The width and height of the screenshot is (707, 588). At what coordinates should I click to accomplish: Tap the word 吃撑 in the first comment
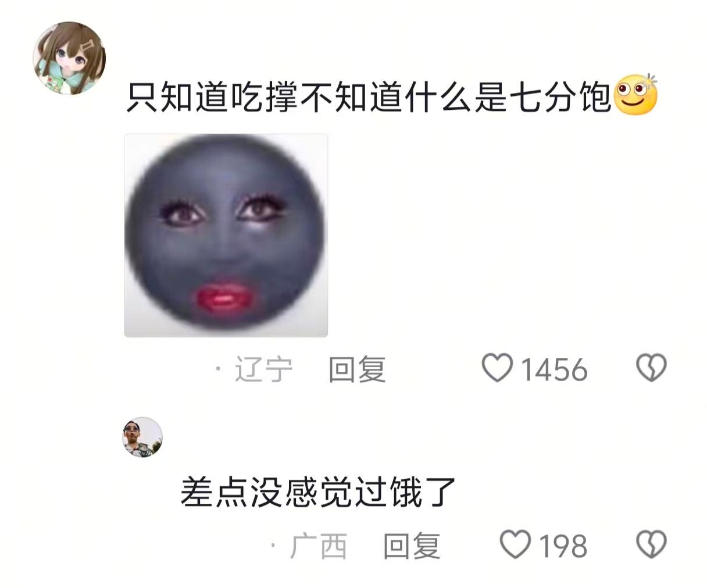click(x=265, y=97)
